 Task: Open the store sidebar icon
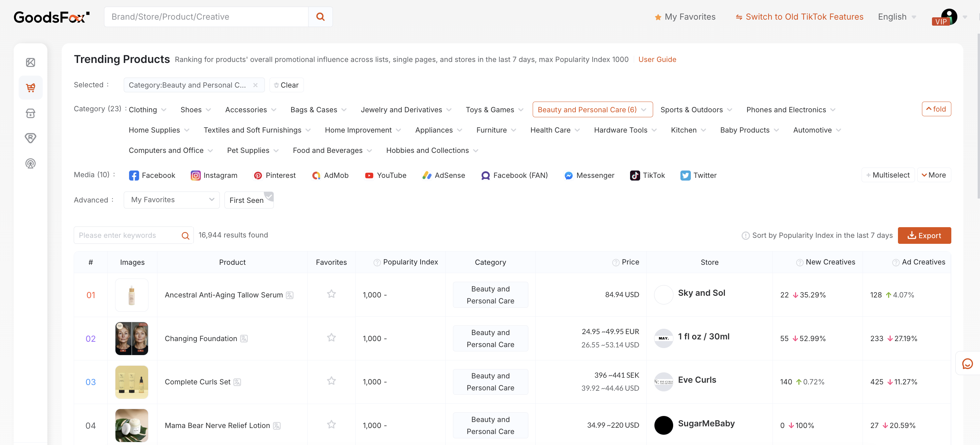pos(30,113)
